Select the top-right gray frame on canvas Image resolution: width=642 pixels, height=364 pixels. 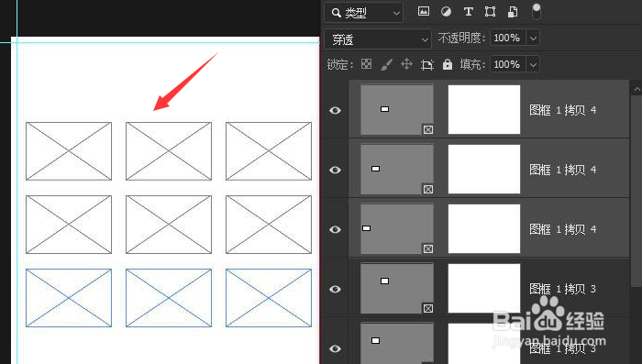269,151
